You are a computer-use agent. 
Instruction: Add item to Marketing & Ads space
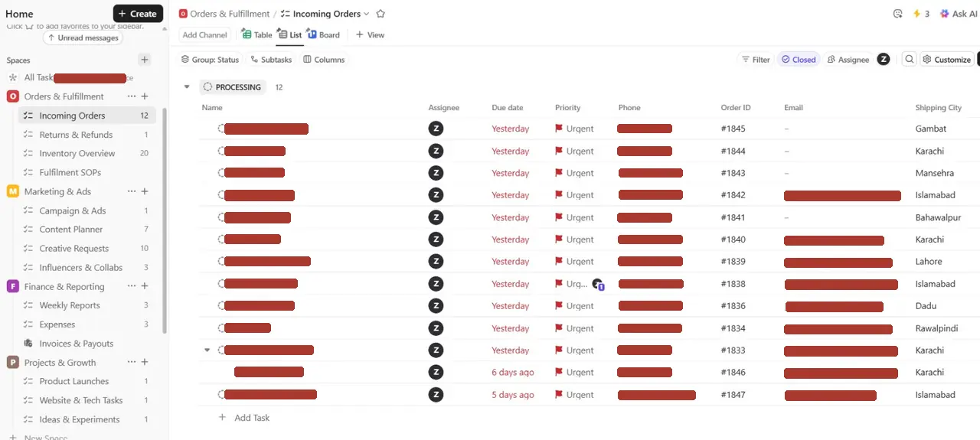[x=145, y=191]
